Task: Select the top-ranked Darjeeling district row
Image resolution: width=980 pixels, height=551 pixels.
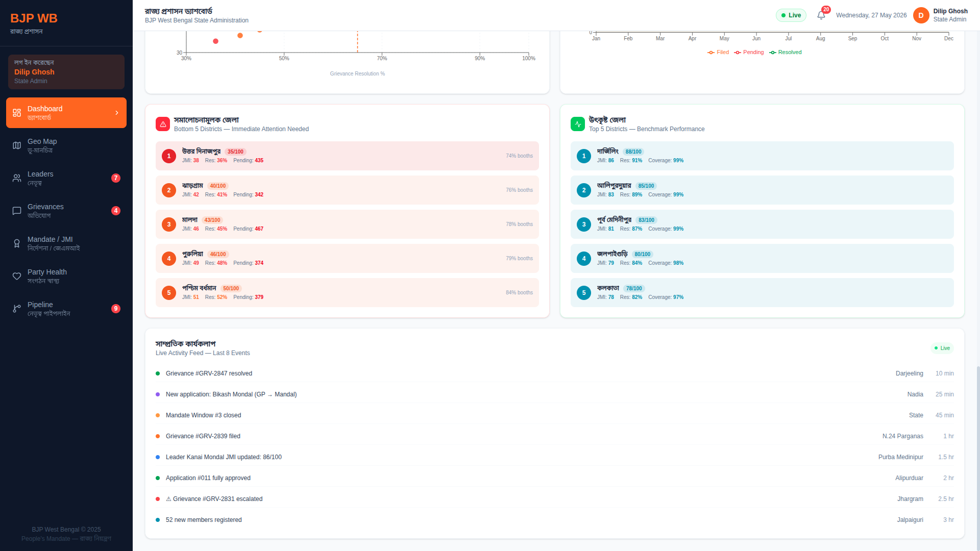Action: (762, 156)
